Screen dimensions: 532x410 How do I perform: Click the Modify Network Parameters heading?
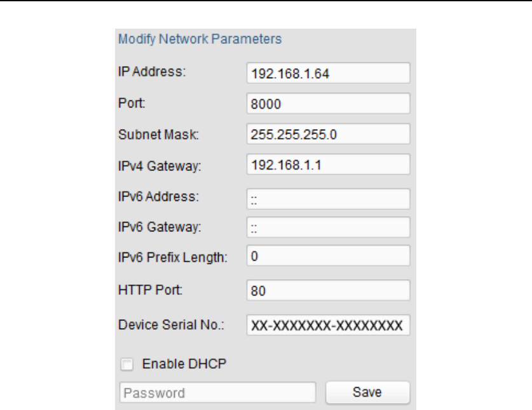tap(200, 39)
